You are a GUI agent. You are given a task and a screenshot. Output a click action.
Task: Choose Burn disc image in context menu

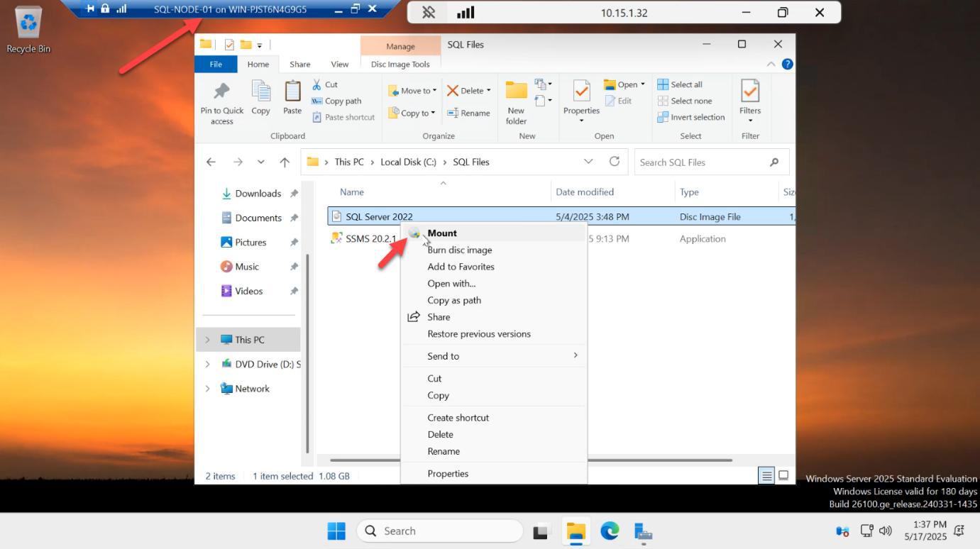(494, 250)
